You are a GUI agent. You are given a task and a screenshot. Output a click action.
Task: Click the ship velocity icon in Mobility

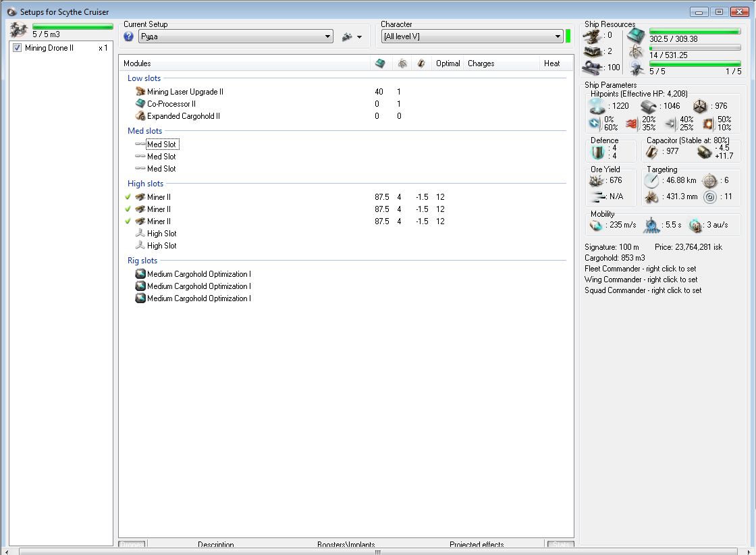click(x=597, y=226)
